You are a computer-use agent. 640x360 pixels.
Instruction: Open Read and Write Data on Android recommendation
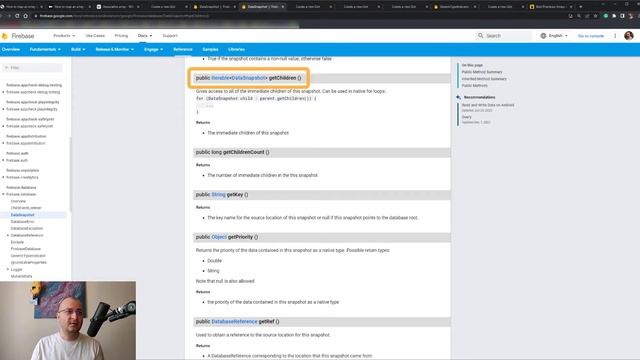(488, 105)
